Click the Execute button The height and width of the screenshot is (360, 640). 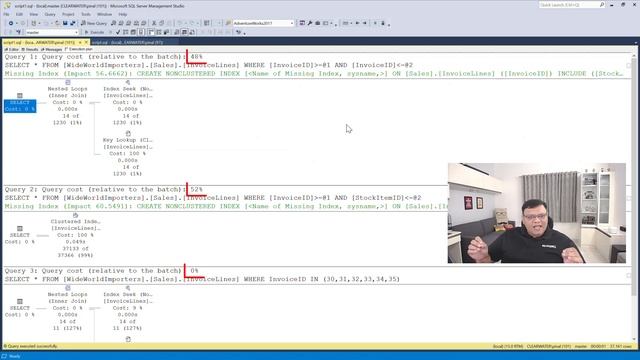pyautogui.click(x=94, y=32)
